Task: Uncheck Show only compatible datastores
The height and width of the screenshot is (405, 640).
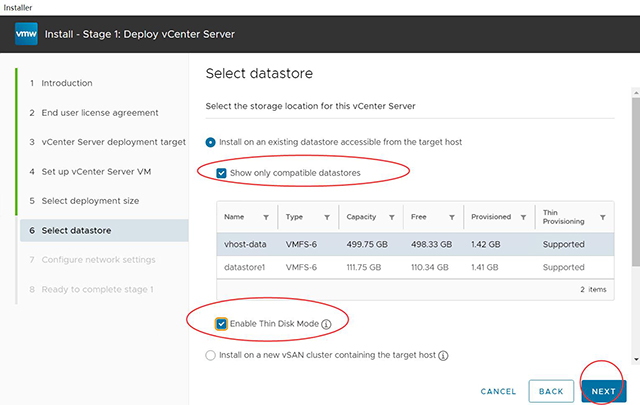Action: click(221, 173)
